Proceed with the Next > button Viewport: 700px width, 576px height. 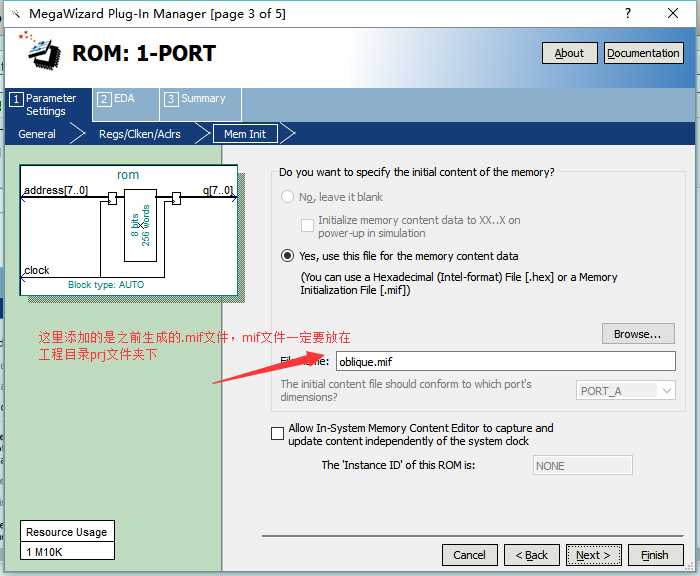pyautogui.click(x=594, y=555)
